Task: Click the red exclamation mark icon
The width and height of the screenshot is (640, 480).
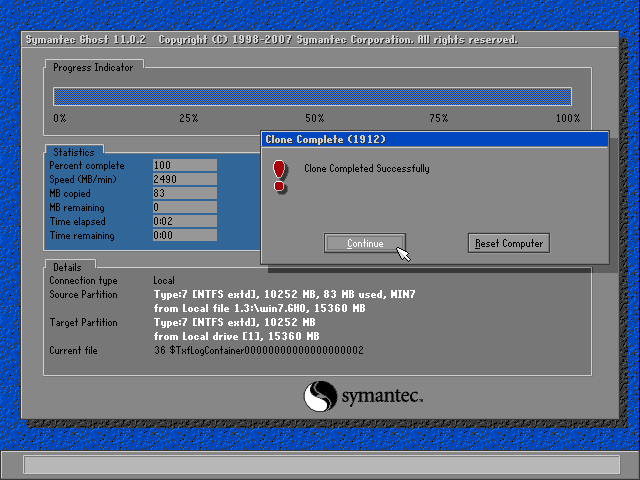Action: [x=279, y=174]
